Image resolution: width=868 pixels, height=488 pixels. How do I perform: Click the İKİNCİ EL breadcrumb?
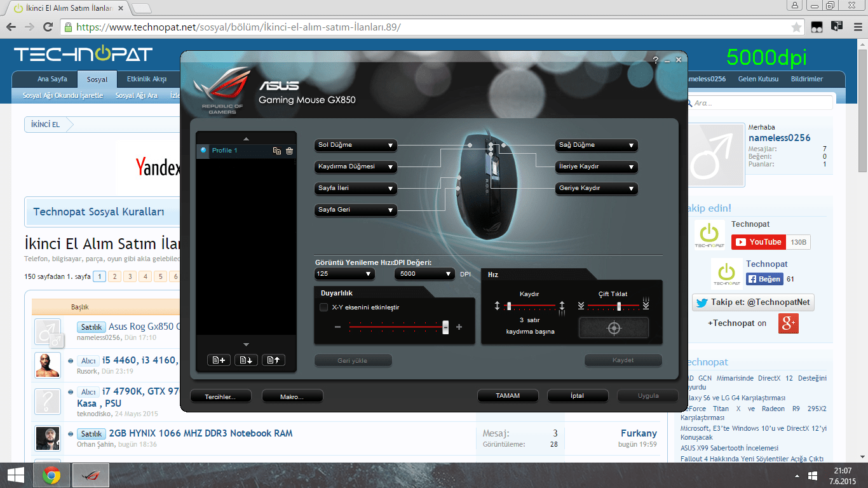(x=45, y=125)
